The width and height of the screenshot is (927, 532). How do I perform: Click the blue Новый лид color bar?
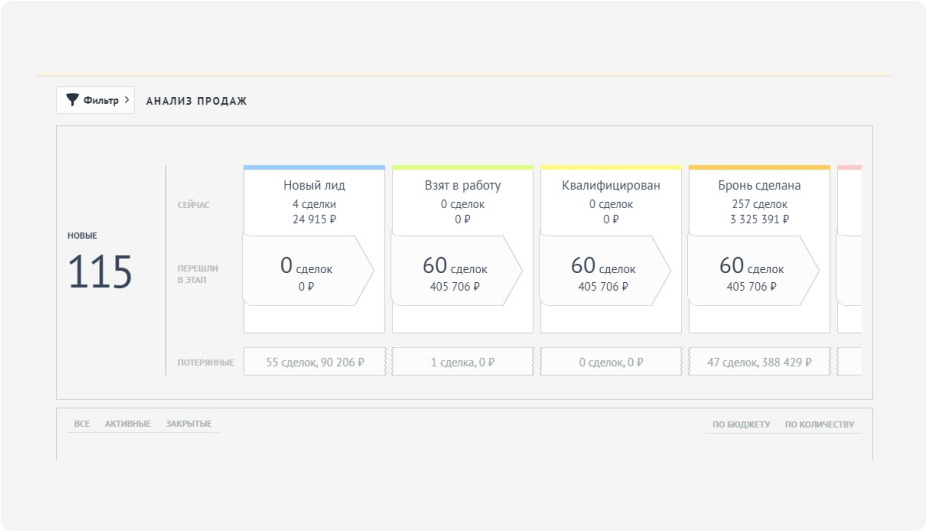coord(314,168)
